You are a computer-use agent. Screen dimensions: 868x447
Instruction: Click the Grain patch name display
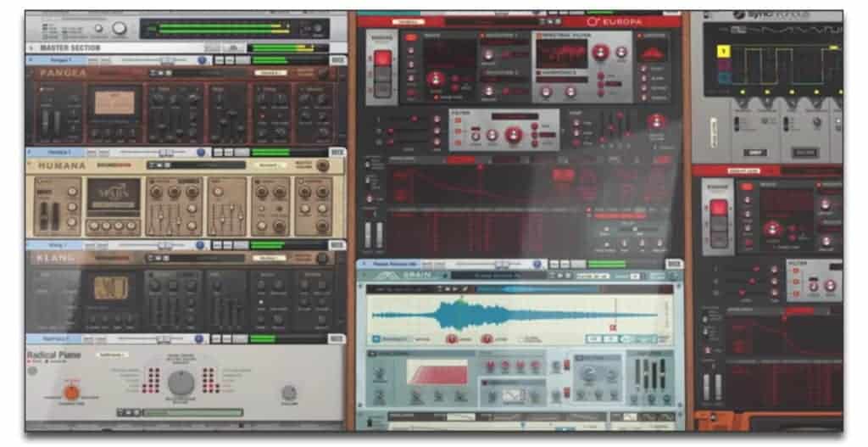[x=497, y=276]
